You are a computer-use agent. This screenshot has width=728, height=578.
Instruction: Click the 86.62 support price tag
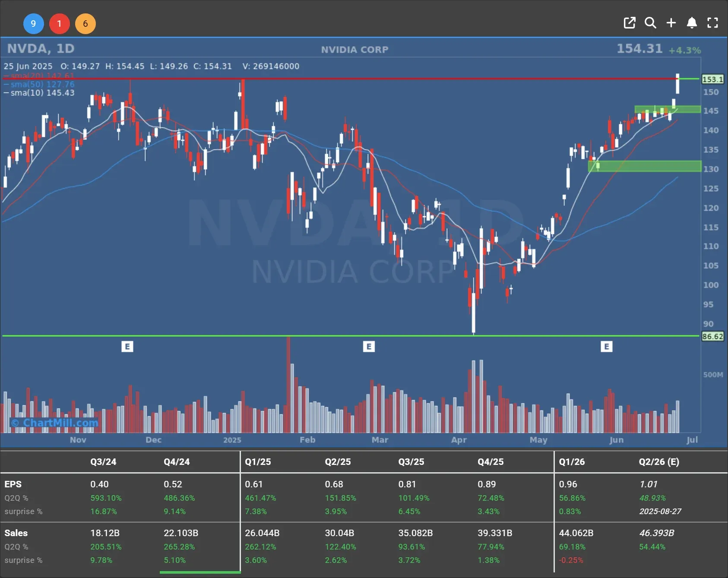(x=712, y=336)
